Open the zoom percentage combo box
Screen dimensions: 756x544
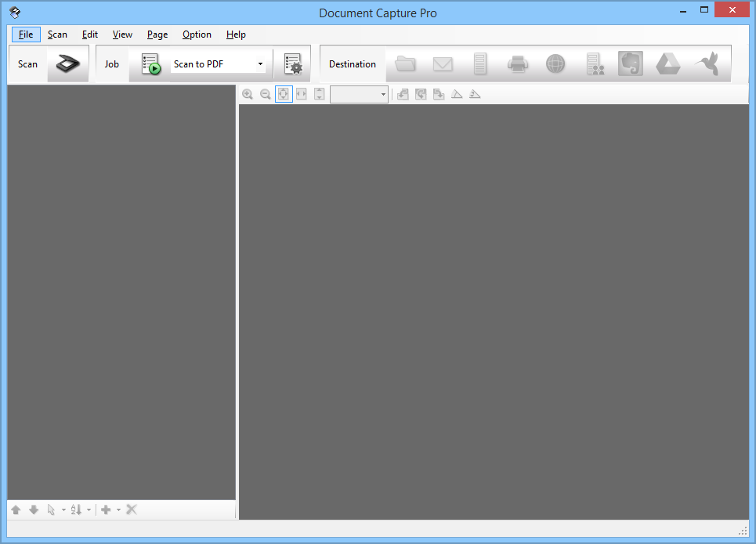[x=359, y=94]
